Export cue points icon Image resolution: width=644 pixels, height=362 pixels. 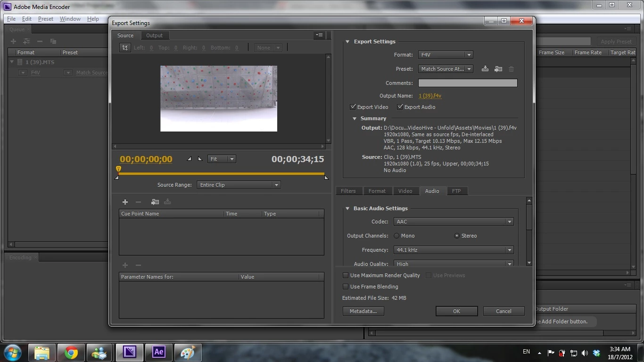pos(167,202)
